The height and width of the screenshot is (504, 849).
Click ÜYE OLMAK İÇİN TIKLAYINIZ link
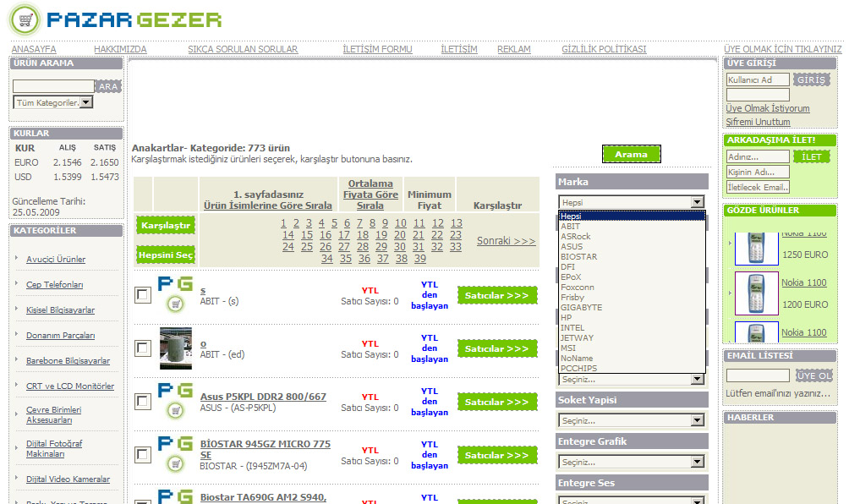coord(783,49)
